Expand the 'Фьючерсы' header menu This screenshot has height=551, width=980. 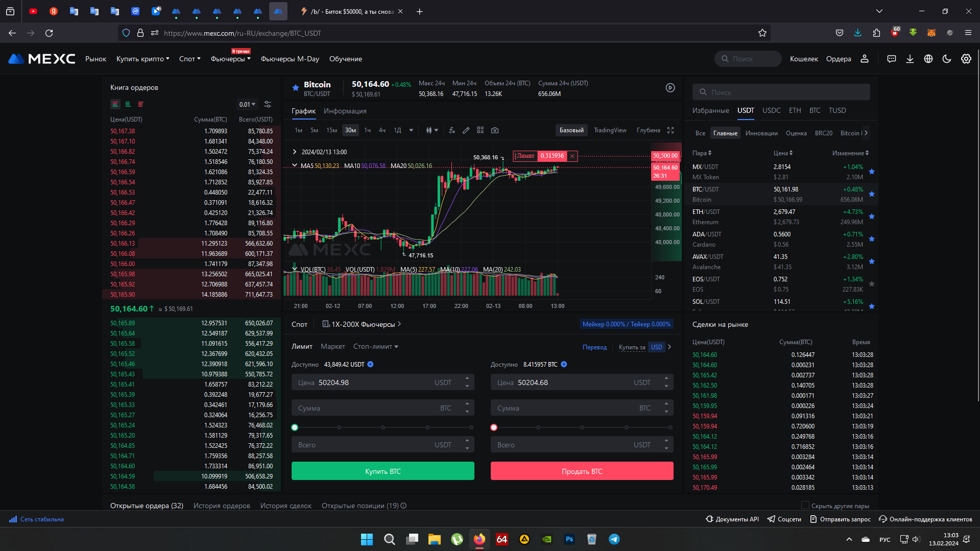point(231,59)
